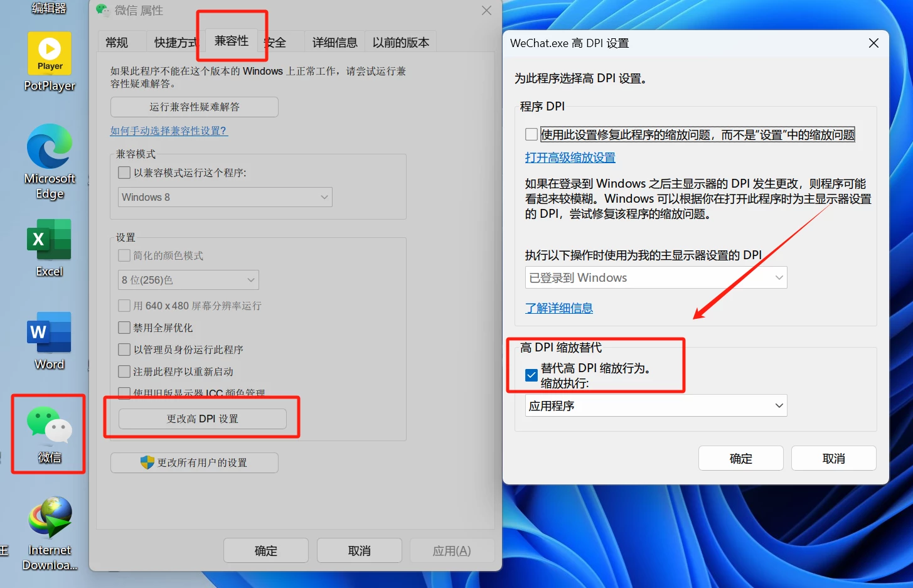Confirm with 确定 in the DPI dialog
Viewport: 913px width, 588px height.
coord(740,457)
